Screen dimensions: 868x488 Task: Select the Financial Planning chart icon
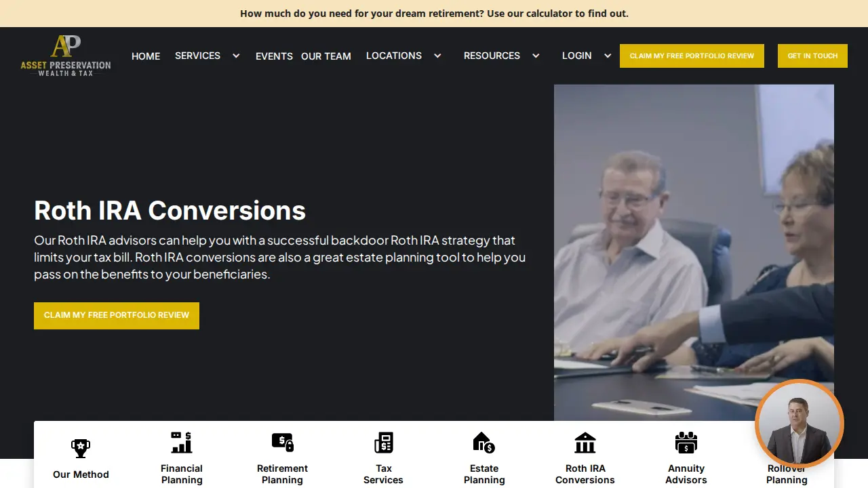click(182, 443)
